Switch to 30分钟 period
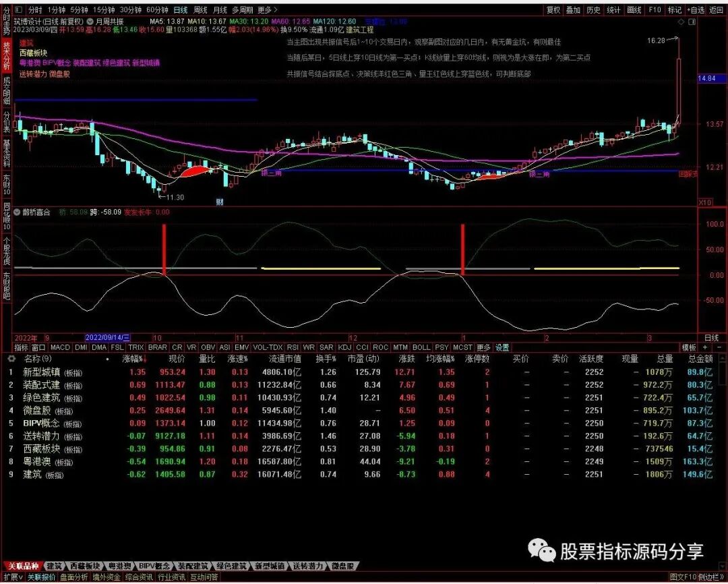This screenshot has width=728, height=584. click(x=131, y=9)
